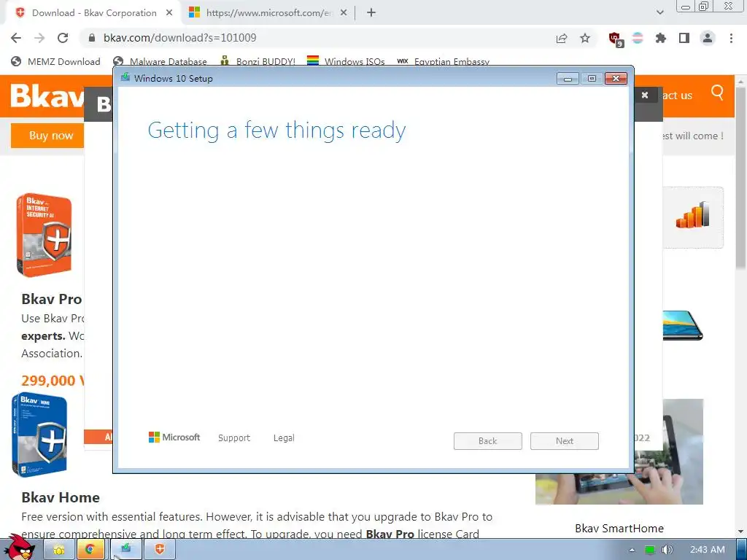Select Windows Setup taskbar button
The image size is (747, 560).
125,550
